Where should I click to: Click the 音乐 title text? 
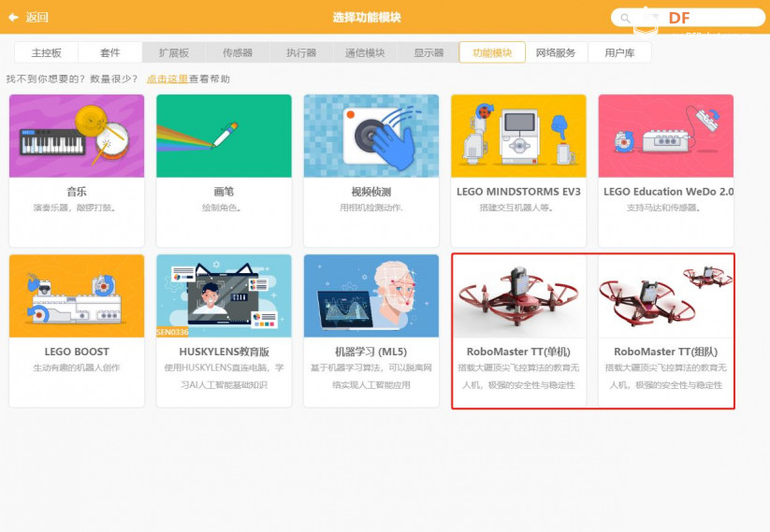click(77, 192)
